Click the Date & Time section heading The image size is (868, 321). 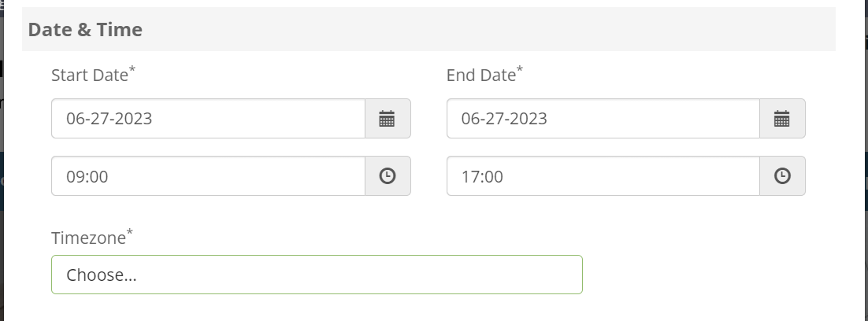(85, 30)
